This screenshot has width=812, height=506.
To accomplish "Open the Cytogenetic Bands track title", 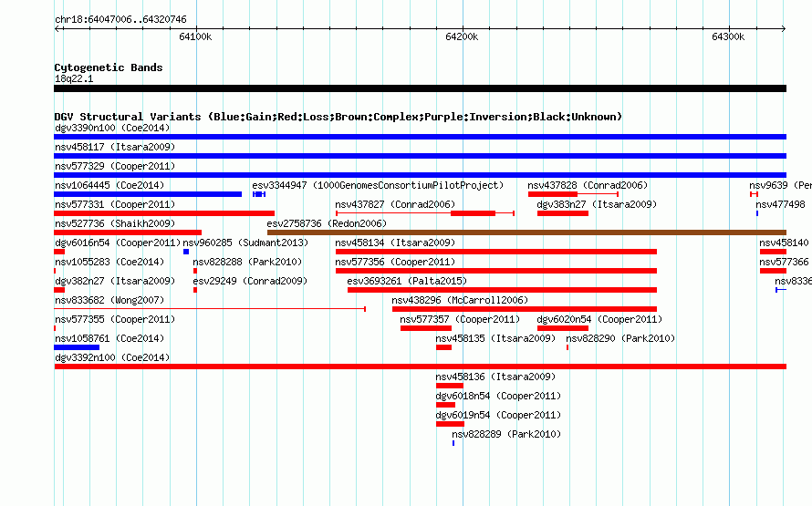I will [x=109, y=67].
